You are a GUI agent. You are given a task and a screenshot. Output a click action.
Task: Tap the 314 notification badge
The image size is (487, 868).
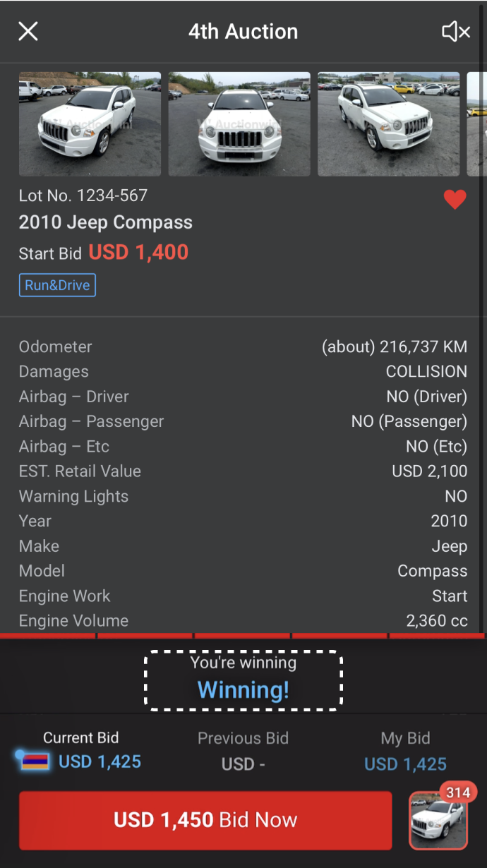(x=458, y=792)
